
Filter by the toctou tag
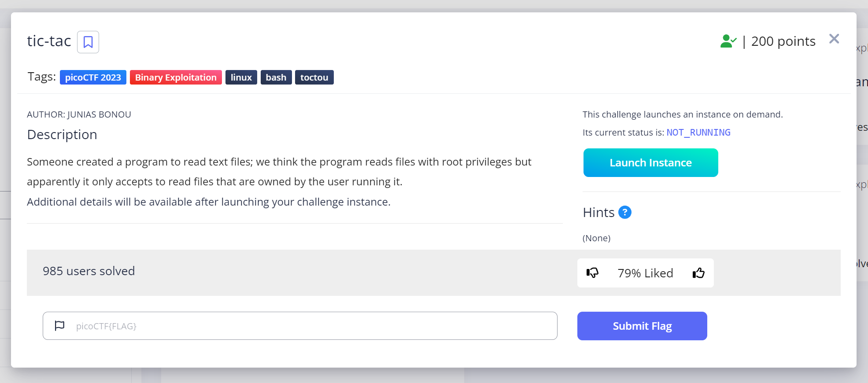(314, 77)
